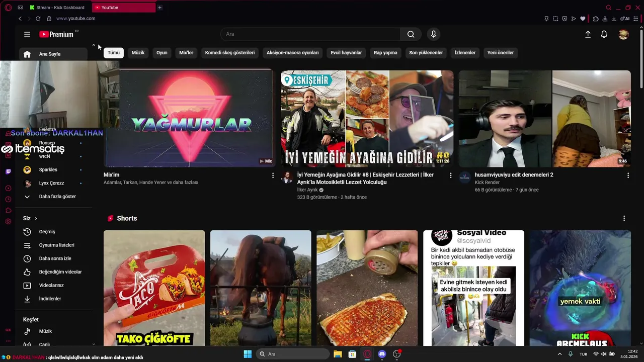
Task: Select the Son yüklenenler chip
Action: click(426, 53)
